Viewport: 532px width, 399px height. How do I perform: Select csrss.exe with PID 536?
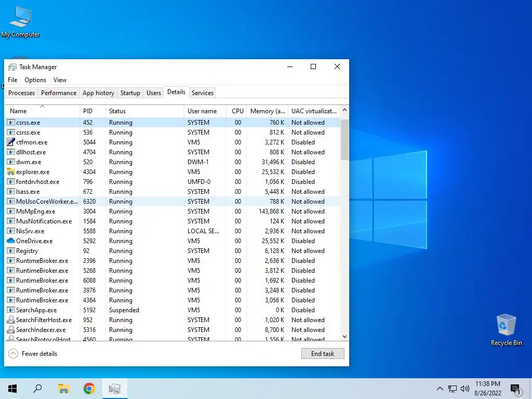pyautogui.click(x=172, y=132)
